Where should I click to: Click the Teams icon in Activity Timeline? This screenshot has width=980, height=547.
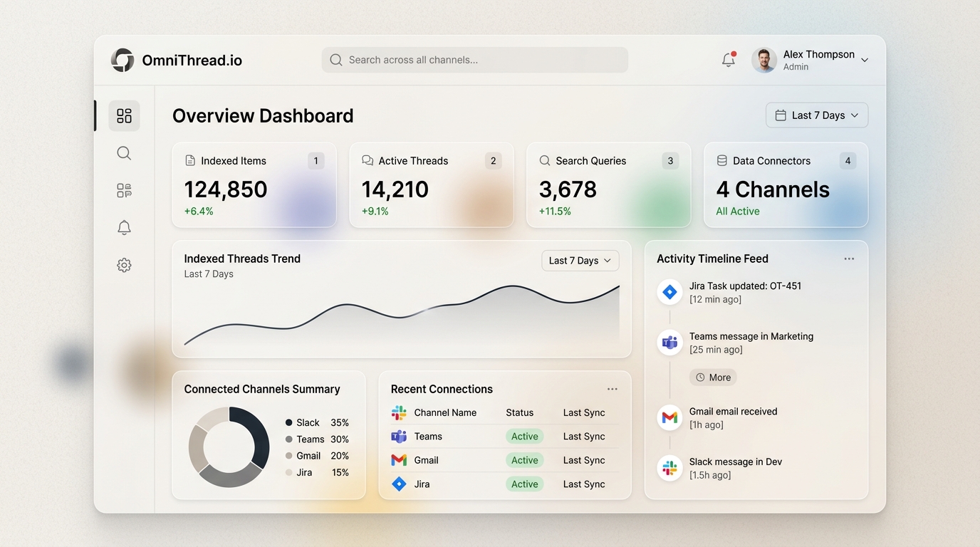[669, 343]
